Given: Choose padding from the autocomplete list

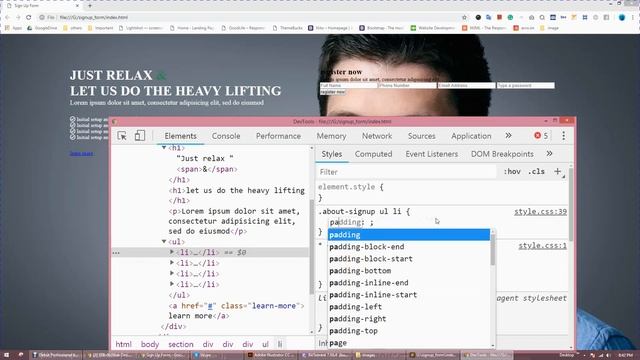Looking at the screenshot, I should [409, 235].
